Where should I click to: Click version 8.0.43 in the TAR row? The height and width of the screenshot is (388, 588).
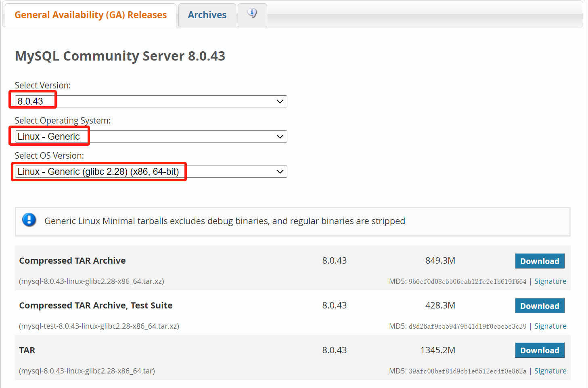point(335,350)
